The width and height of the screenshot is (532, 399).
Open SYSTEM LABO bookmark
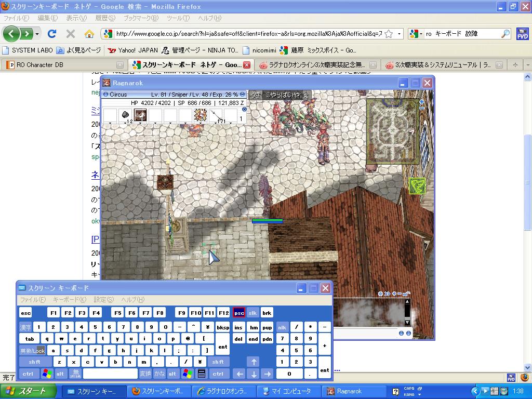coord(28,50)
